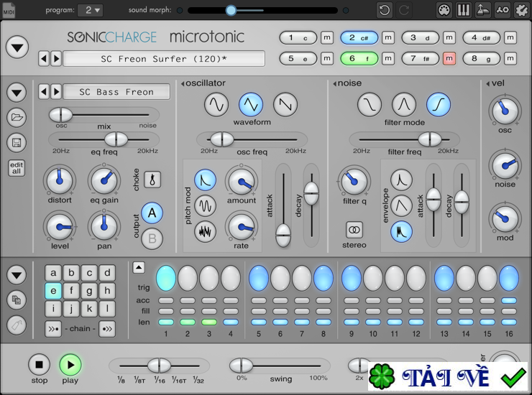532x395 pixels.
Task: Click the open folder patch icon
Action: pos(17,118)
